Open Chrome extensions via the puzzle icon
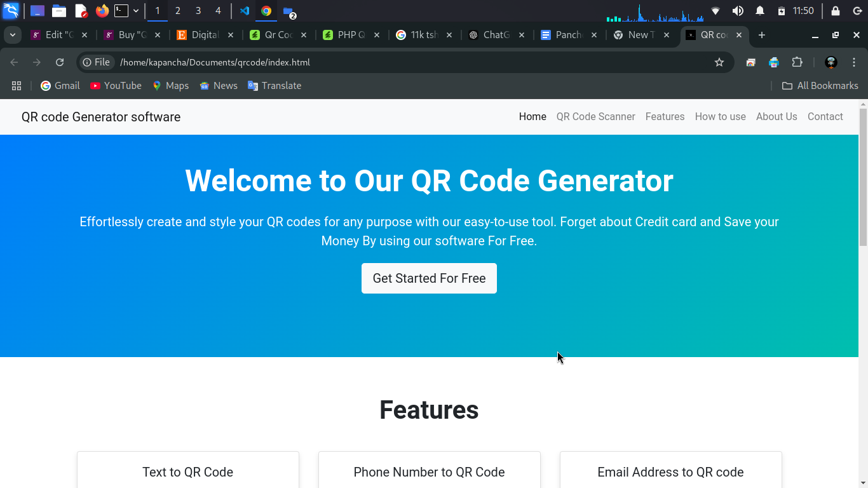This screenshot has height=488, width=868. click(x=796, y=62)
